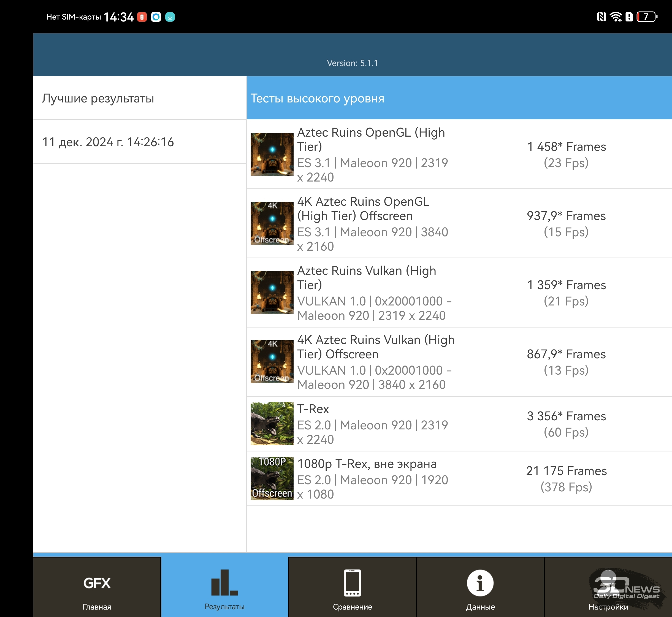The image size is (672, 617).
Task: Open the T-Rex test thumbnail
Action: pos(272,424)
